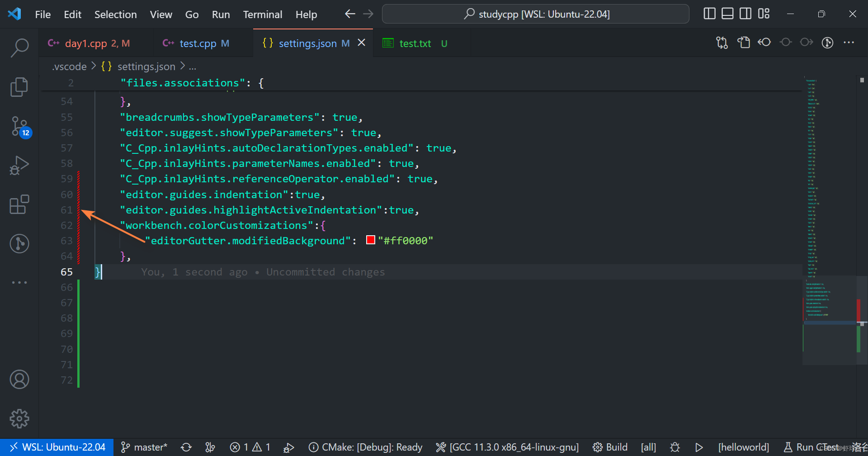Image resolution: width=868 pixels, height=456 pixels.
Task: Open the #ff0000 red color swatch picker
Action: coord(371,240)
